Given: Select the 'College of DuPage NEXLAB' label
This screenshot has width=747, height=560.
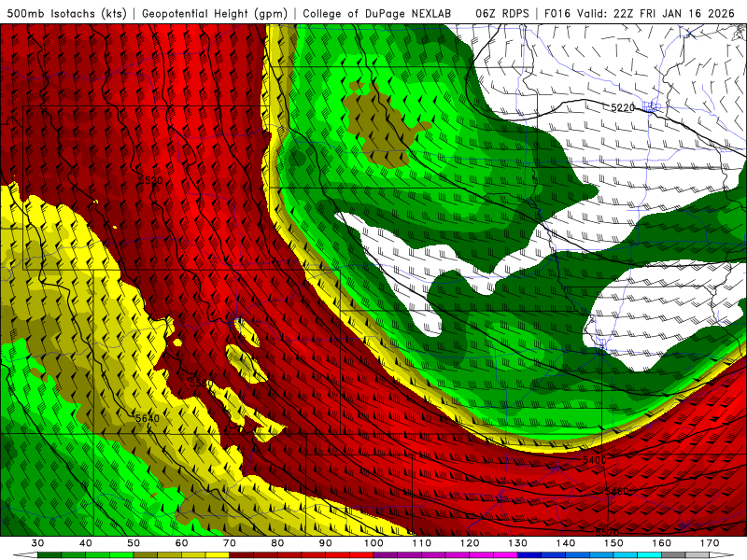Looking at the screenshot, I should click(377, 13).
